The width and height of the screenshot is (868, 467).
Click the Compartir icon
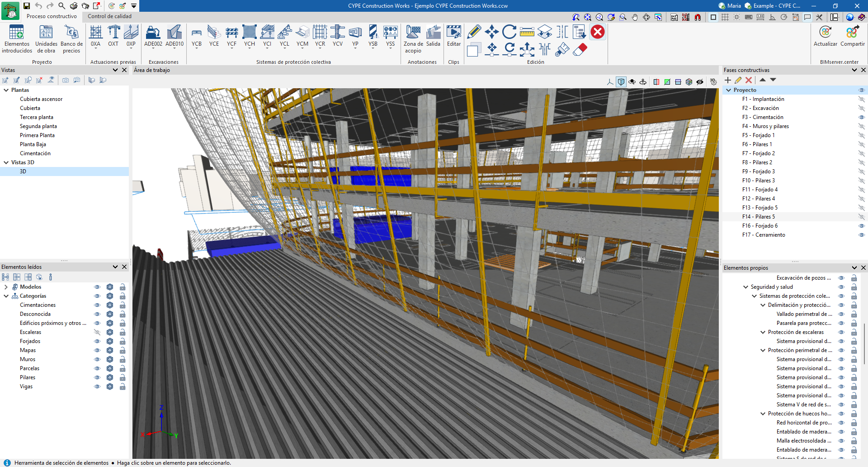click(x=853, y=36)
